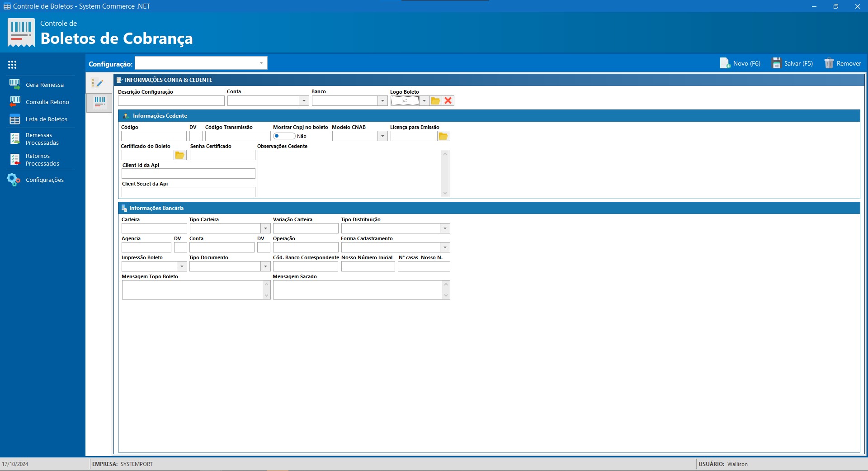Open Gera Remessa from sidebar
Viewport: 868px width, 471px height.
pyautogui.click(x=44, y=85)
